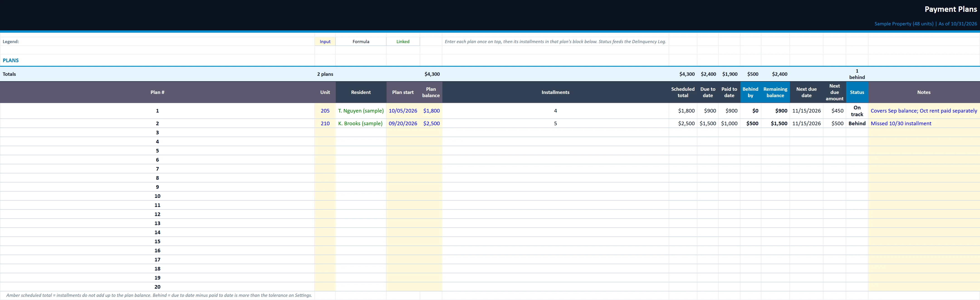Image resolution: width=980 pixels, height=300 pixels.
Task: Click the Behind by column header
Action: pyautogui.click(x=750, y=92)
